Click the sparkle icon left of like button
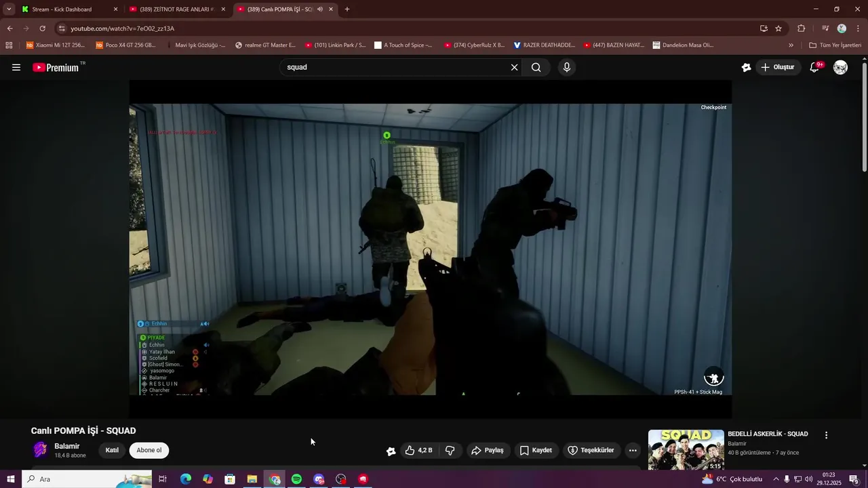 pos(391,451)
